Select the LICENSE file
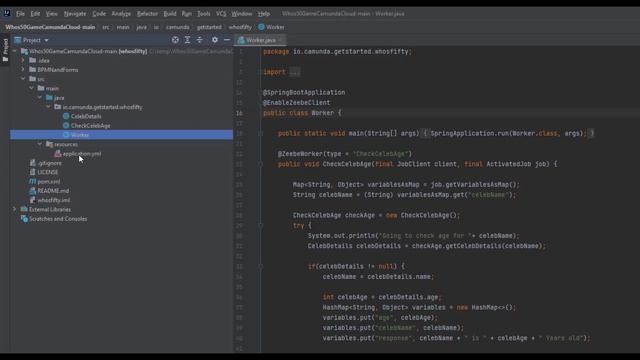640x360 pixels. 48,172
